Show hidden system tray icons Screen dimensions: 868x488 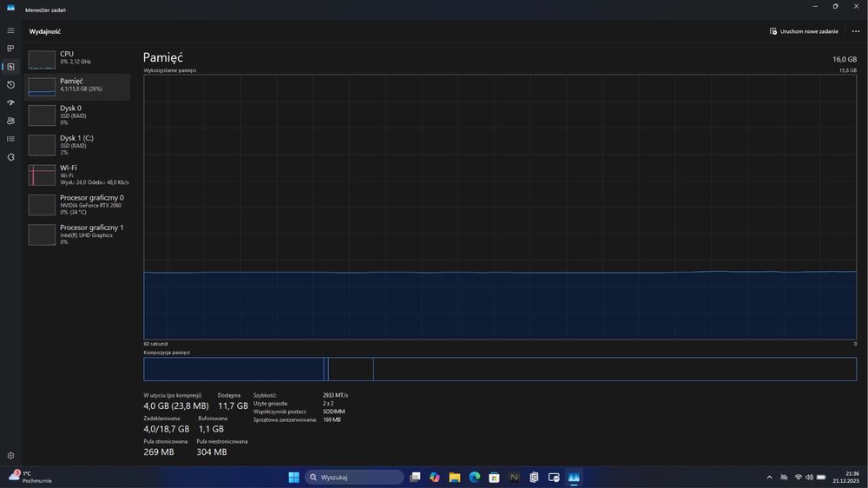pyautogui.click(x=769, y=478)
